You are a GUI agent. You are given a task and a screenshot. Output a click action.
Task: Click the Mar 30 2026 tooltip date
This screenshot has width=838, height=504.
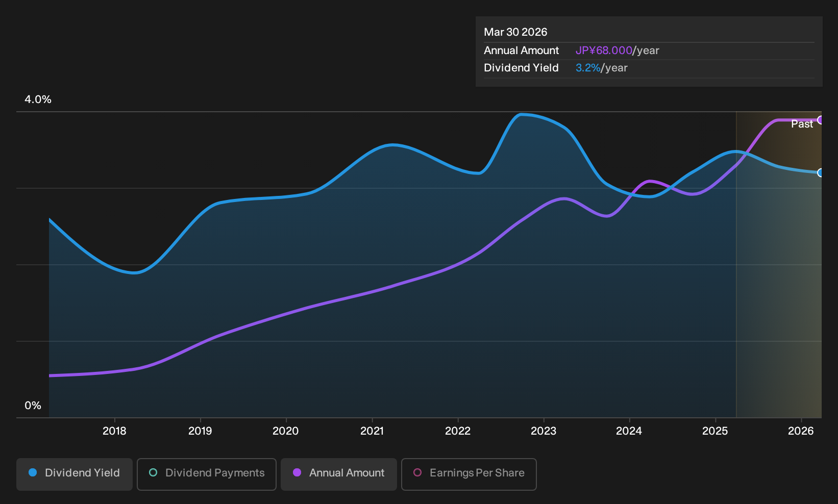click(515, 32)
